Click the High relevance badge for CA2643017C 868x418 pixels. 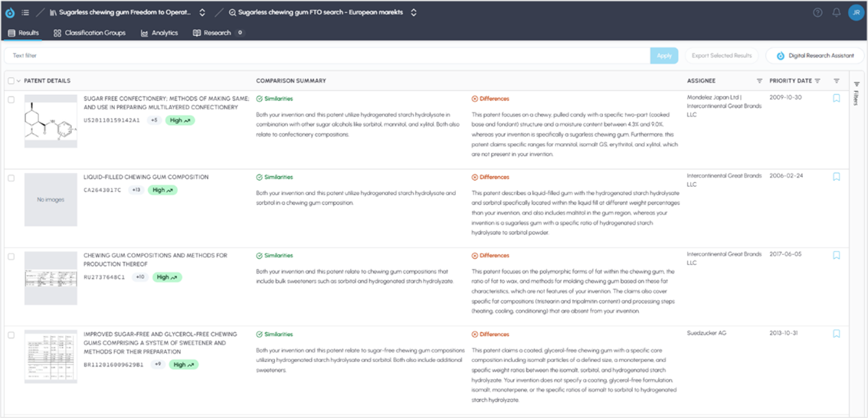162,190
